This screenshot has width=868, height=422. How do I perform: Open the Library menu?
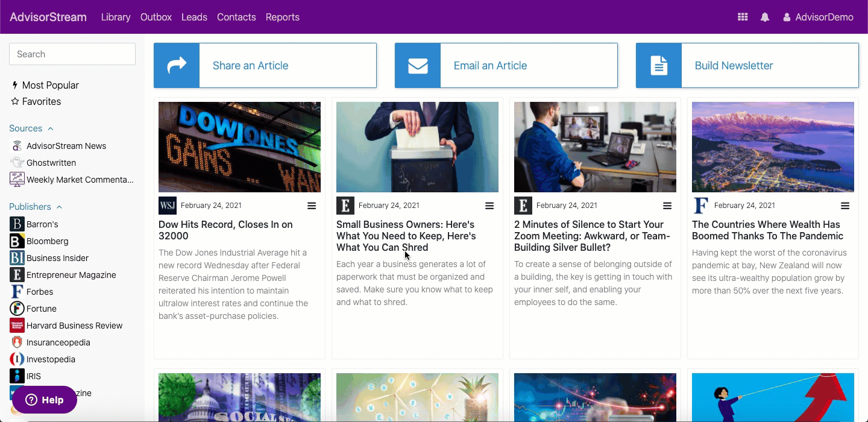(116, 17)
